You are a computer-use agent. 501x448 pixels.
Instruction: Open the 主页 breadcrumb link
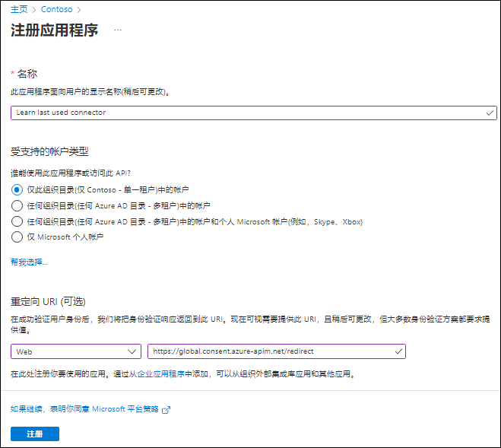coord(19,9)
